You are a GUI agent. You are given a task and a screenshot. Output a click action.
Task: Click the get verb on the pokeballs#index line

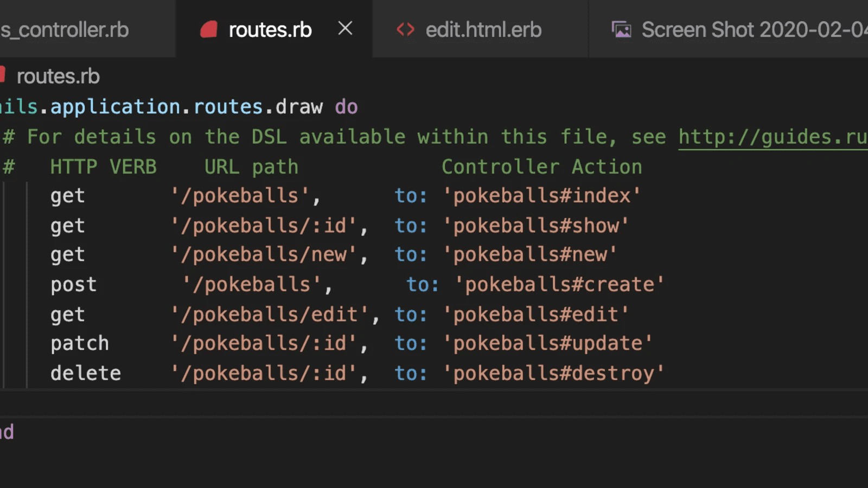tap(68, 196)
